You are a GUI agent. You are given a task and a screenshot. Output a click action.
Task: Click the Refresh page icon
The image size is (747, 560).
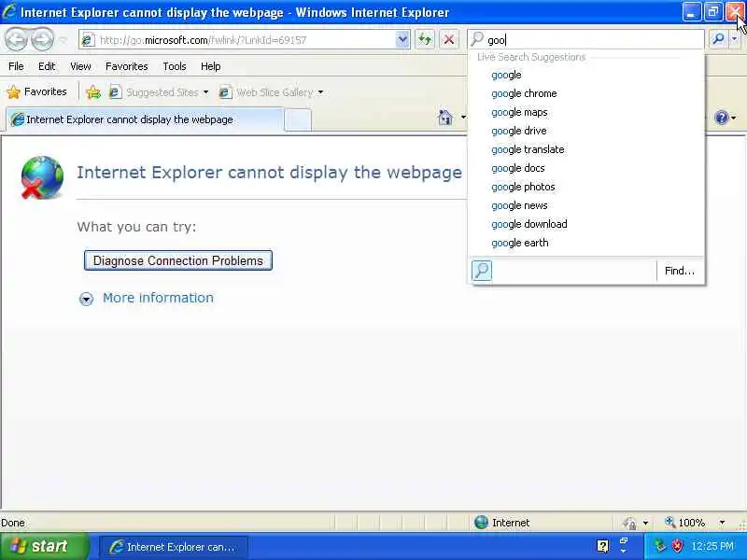(x=425, y=39)
